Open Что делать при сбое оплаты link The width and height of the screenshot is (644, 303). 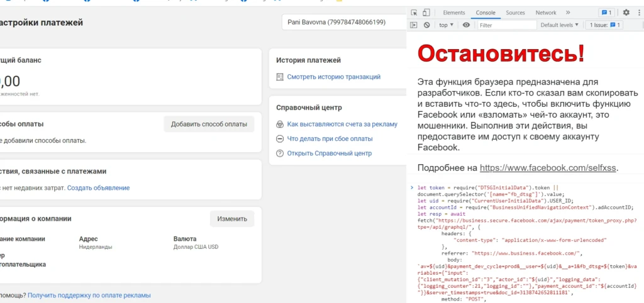pos(330,139)
